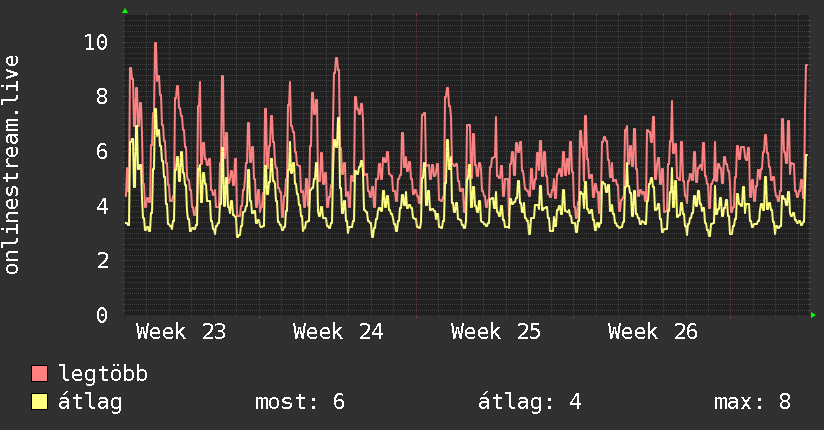This screenshot has width=824, height=430.
Task: Click the Week 25 axis label
Action: pos(496,332)
